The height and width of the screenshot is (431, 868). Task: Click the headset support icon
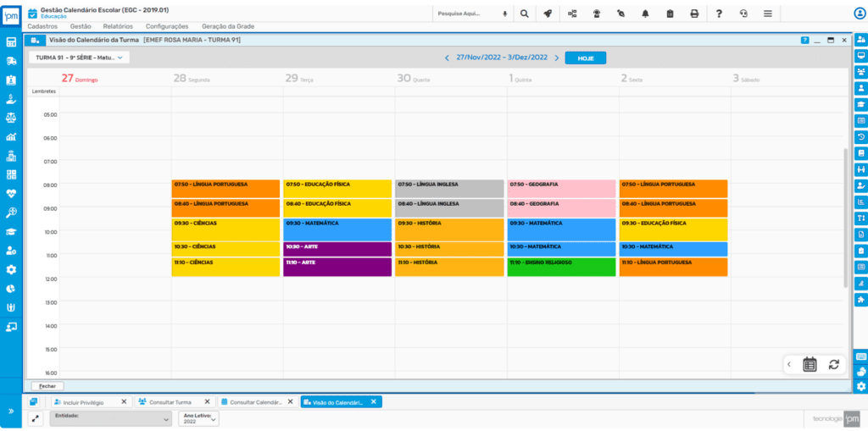click(x=743, y=14)
